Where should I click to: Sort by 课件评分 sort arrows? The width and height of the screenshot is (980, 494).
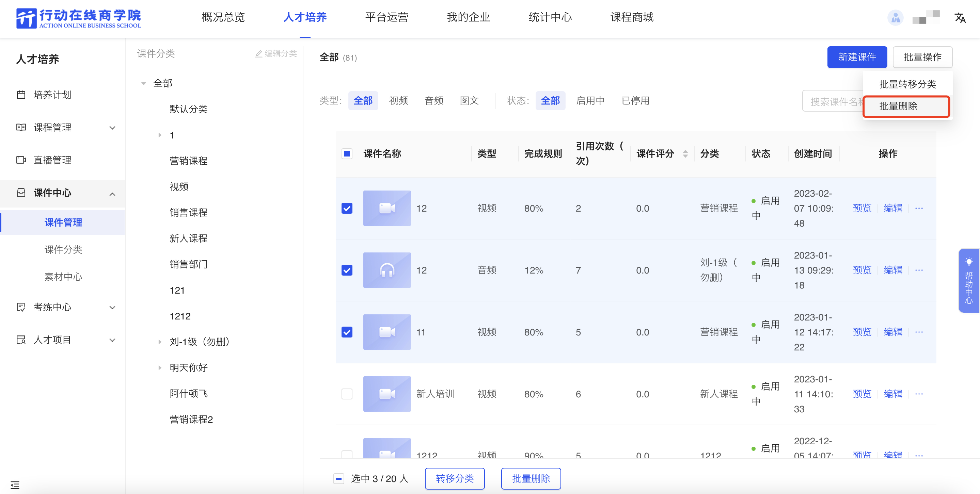click(x=685, y=153)
